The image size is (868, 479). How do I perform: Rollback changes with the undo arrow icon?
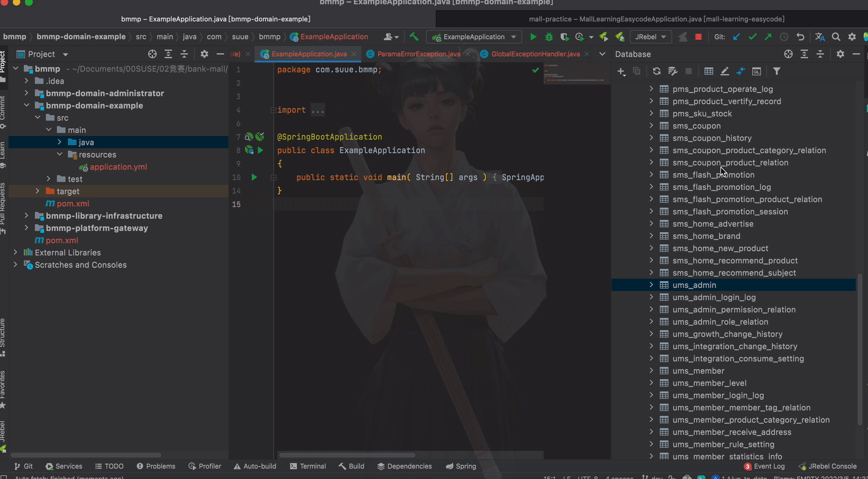pyautogui.click(x=800, y=37)
